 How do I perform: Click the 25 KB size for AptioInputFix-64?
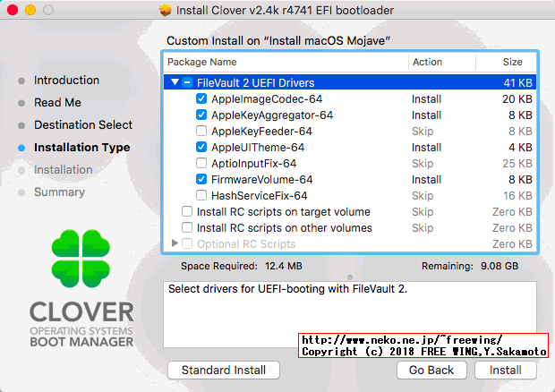tap(517, 164)
